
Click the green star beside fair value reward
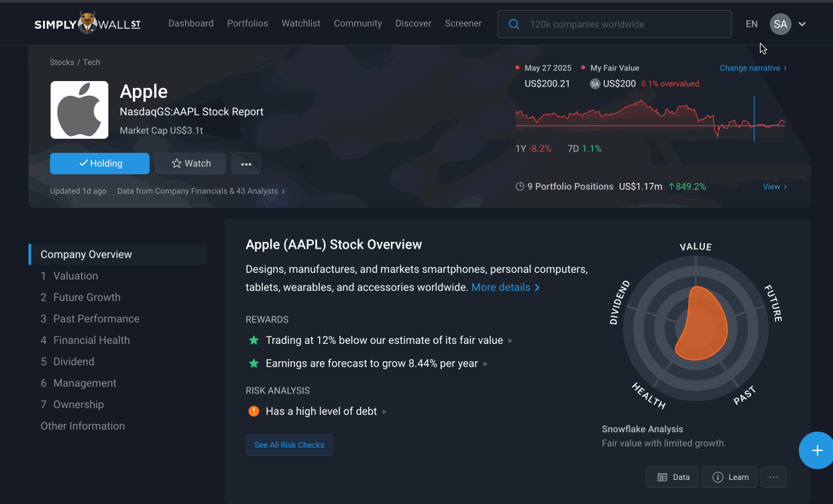tap(254, 340)
